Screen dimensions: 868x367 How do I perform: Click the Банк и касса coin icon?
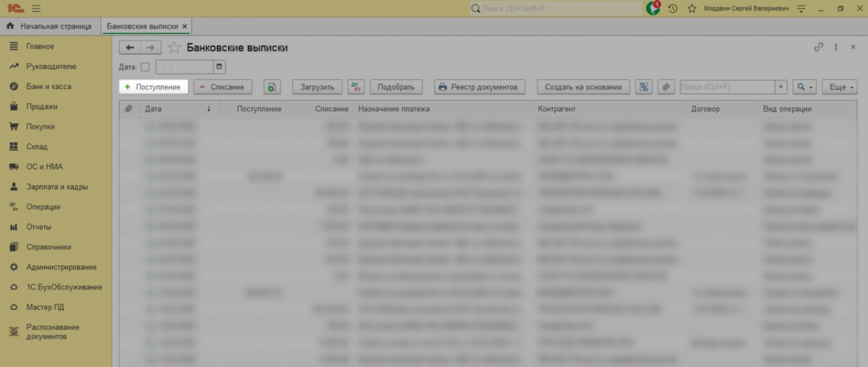pos(13,86)
